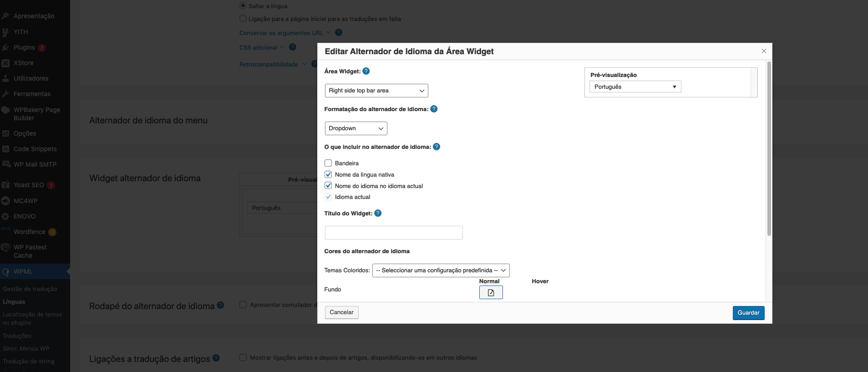Open help icon beside Conservar os argumentos URL
This screenshot has width=868, height=372.
(x=339, y=32)
